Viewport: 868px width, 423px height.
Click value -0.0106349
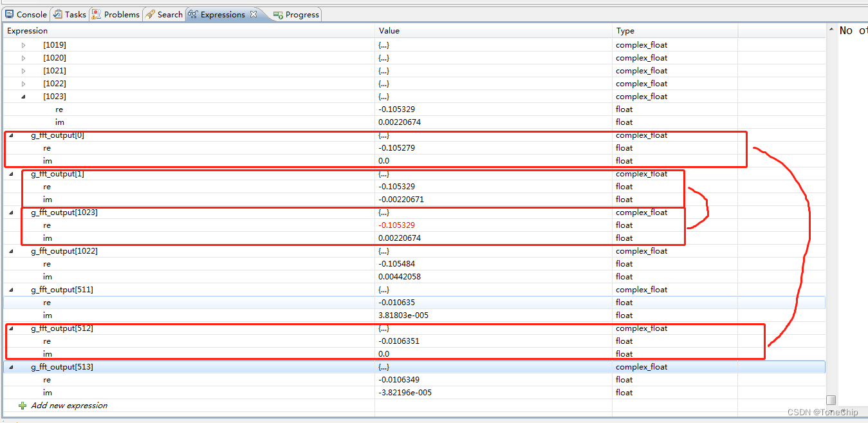[x=398, y=380]
